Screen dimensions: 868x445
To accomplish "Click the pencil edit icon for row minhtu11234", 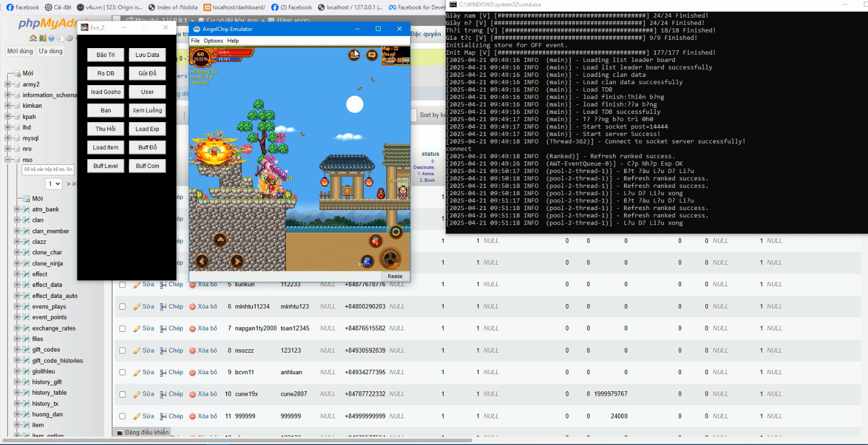I will tap(137, 307).
